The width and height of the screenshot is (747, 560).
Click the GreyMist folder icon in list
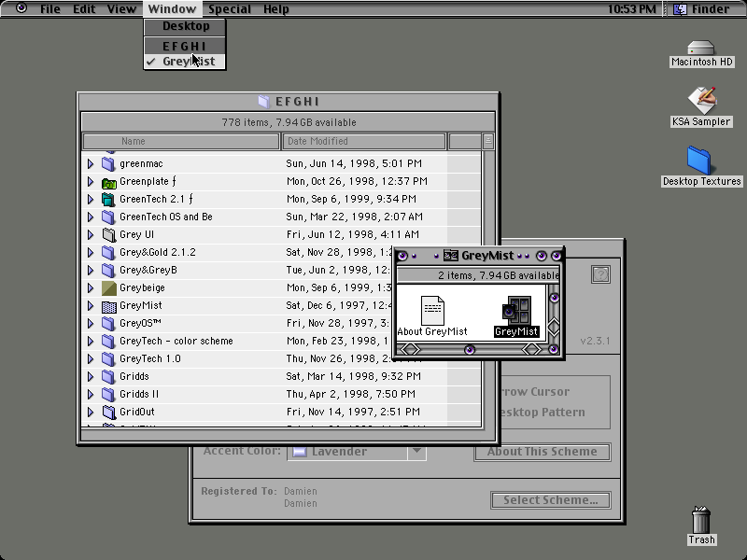point(108,306)
